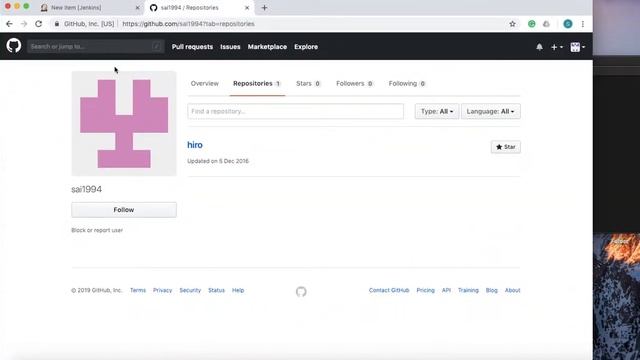The image size is (640, 360).
Task: Click the grey cloud extension icon
Action: point(546,24)
